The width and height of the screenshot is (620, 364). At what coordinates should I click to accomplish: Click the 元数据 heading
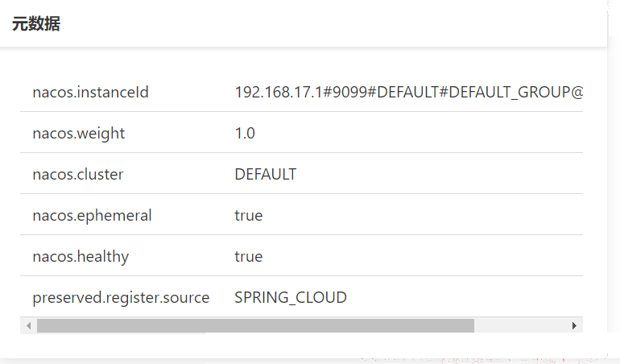tap(36, 23)
